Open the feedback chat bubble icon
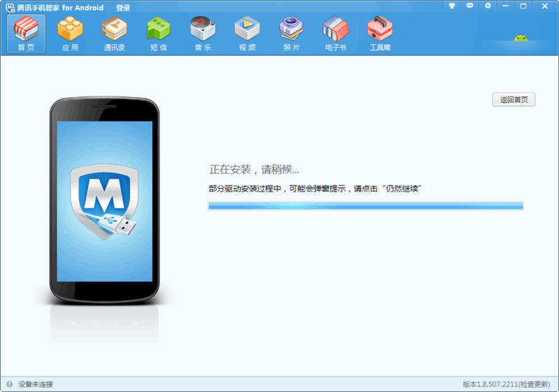 click(x=470, y=6)
